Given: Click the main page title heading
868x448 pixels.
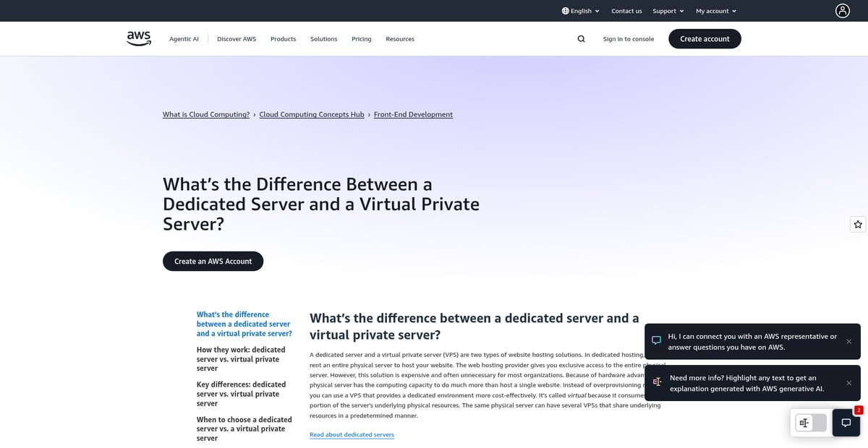Looking at the screenshot, I should point(321,204).
